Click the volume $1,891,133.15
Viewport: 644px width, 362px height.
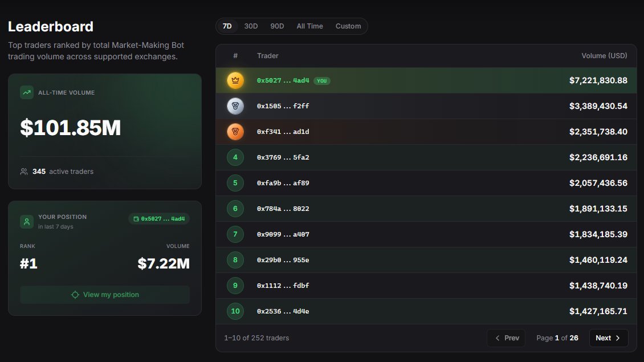(598, 209)
